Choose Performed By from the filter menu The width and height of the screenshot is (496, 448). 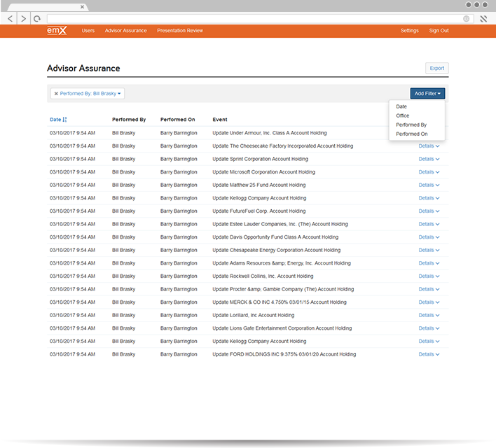point(411,125)
